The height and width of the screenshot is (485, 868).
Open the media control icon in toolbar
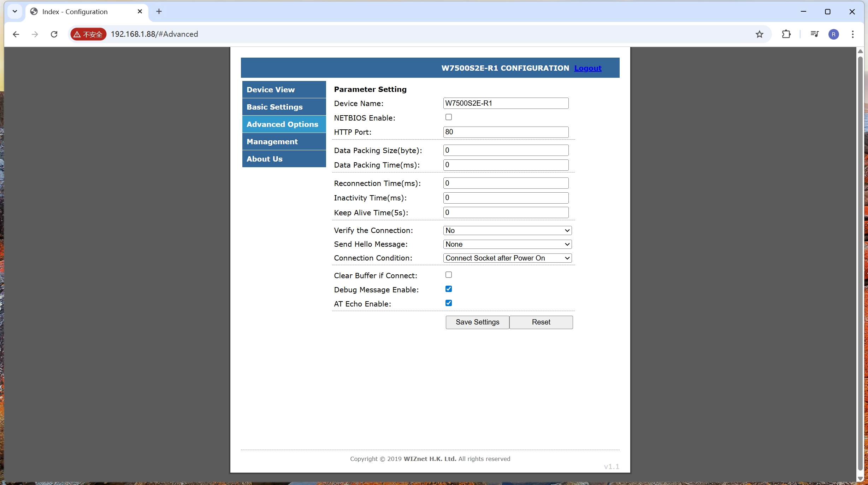(814, 34)
